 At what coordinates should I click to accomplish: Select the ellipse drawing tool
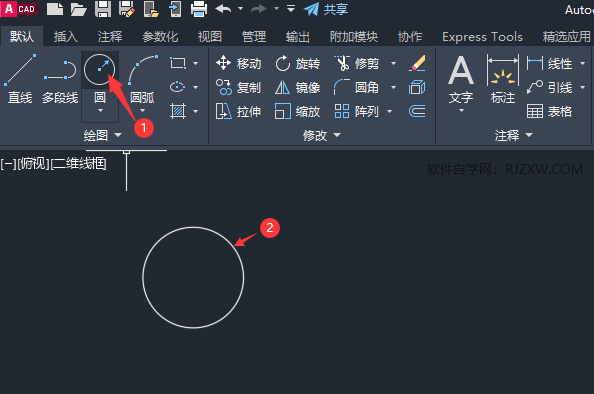point(177,87)
